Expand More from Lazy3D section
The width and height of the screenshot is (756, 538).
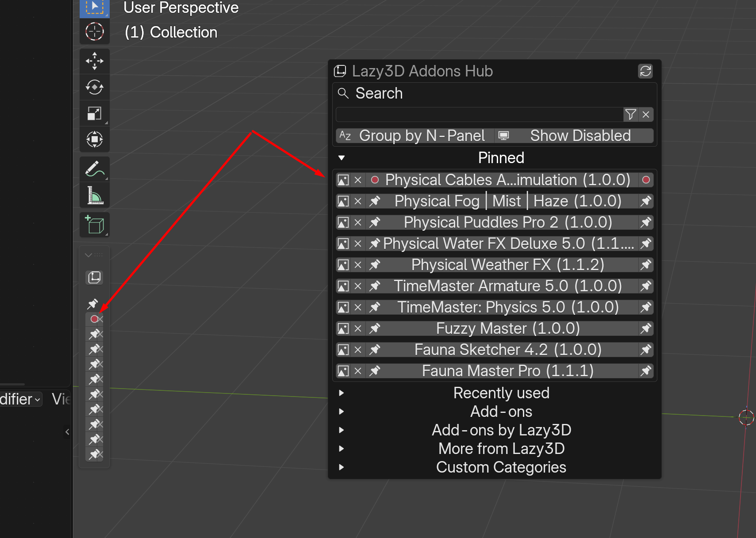coord(342,449)
